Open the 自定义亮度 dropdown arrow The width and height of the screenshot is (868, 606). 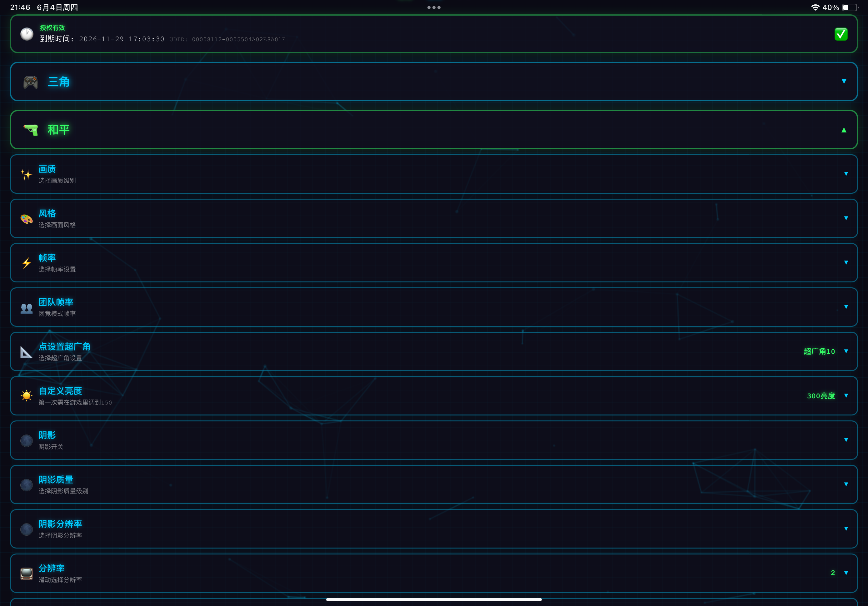pos(846,395)
